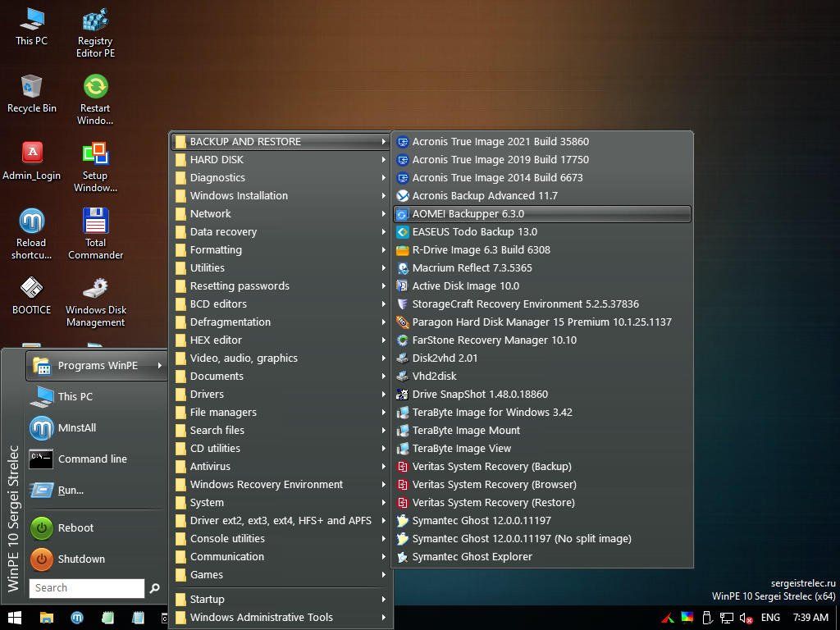Launch Macrium Reflect 7.3.5365
The image size is (840, 630).
point(542,268)
